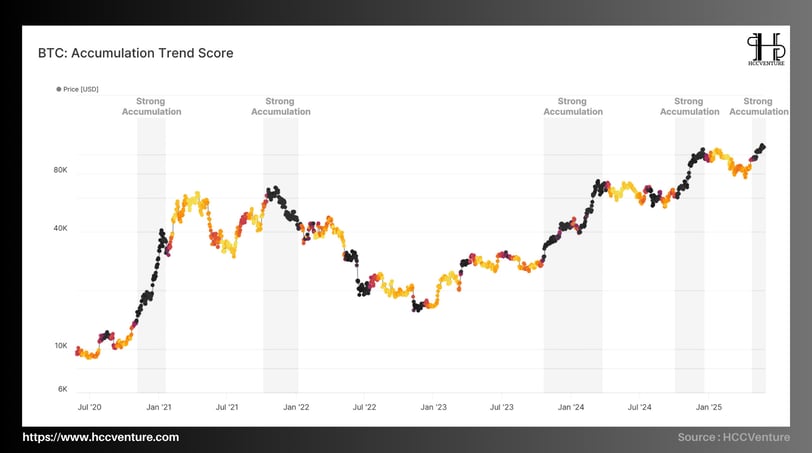Click Strong Accumulation label above Jan '24 band
812x453 pixels.
[573, 106]
